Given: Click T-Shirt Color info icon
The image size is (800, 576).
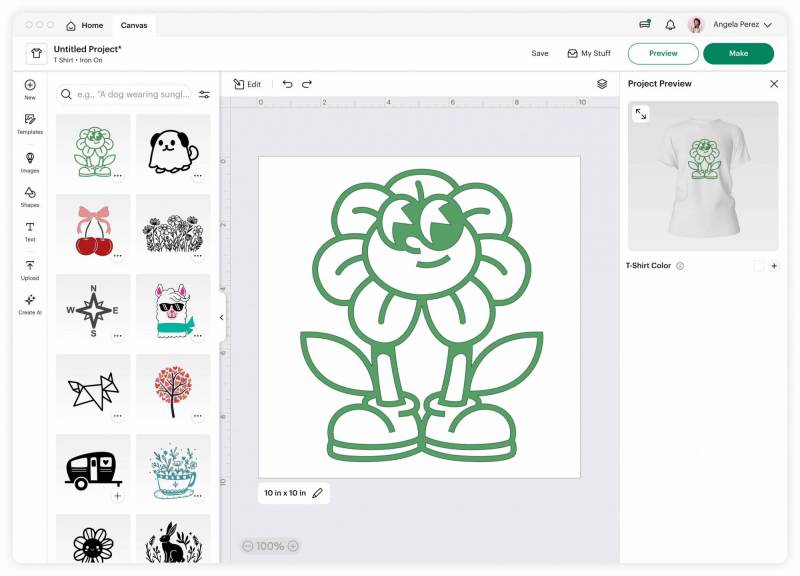Looking at the screenshot, I should tap(680, 266).
